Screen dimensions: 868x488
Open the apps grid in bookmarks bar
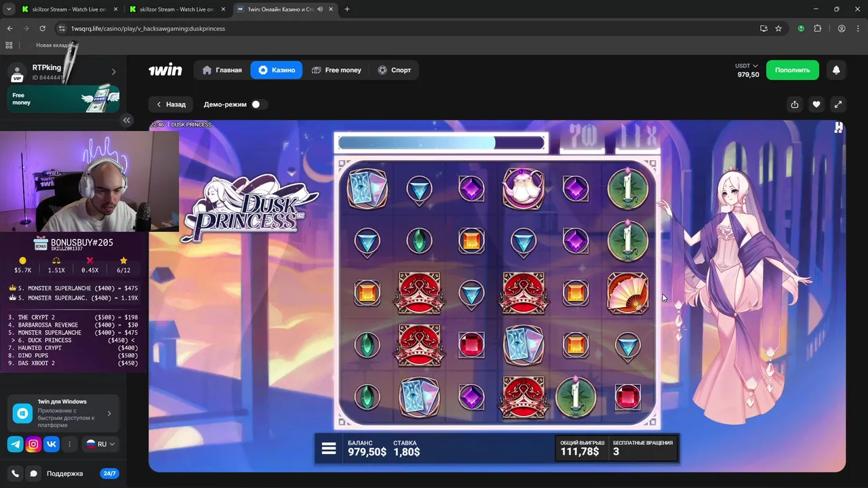[9, 45]
